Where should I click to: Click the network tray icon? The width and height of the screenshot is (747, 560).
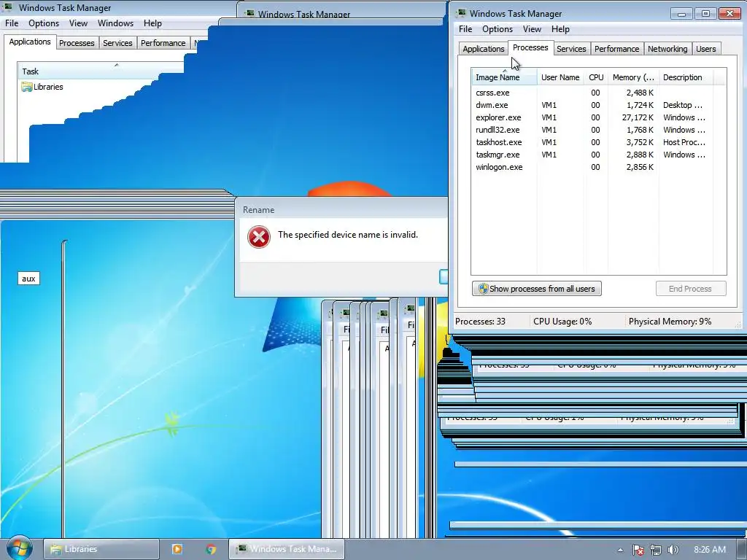pyautogui.click(x=656, y=550)
